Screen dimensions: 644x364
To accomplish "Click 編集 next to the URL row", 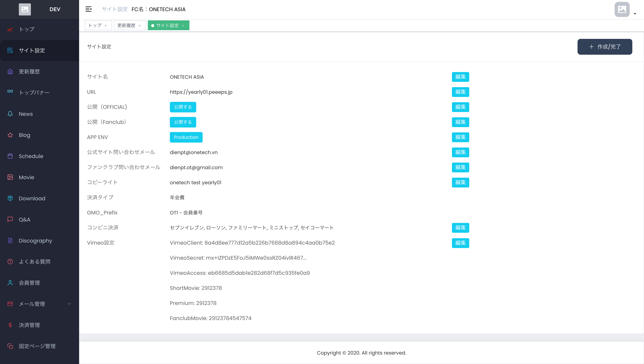I will tap(460, 92).
